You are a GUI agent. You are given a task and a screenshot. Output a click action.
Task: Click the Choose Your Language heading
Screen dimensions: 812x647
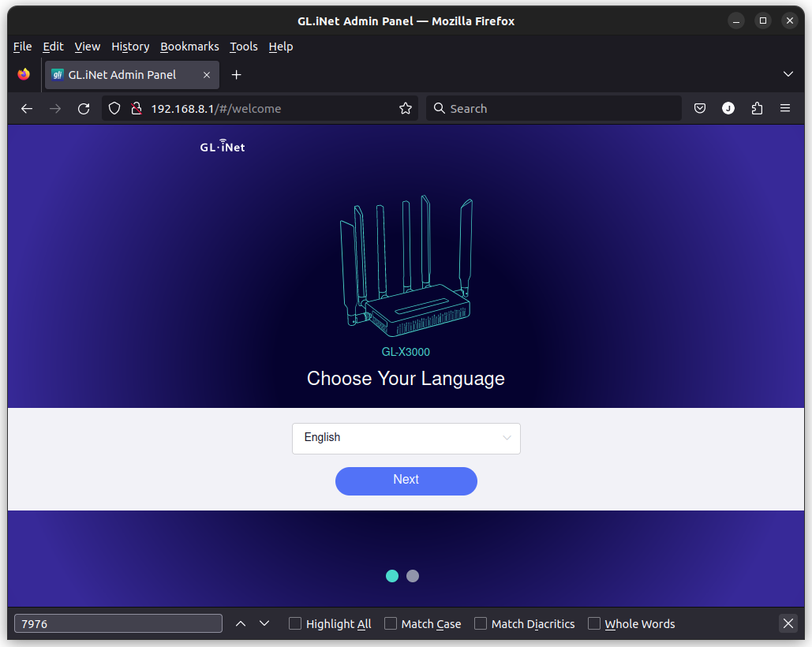pyautogui.click(x=406, y=379)
